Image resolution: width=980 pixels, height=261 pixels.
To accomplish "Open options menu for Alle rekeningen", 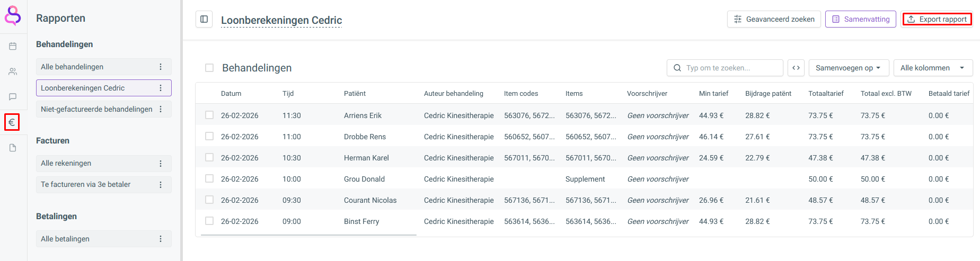I will pos(161,164).
